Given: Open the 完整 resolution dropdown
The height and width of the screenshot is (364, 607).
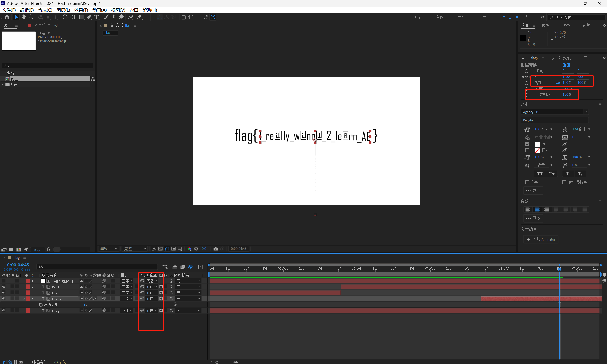Looking at the screenshot, I should (135, 249).
